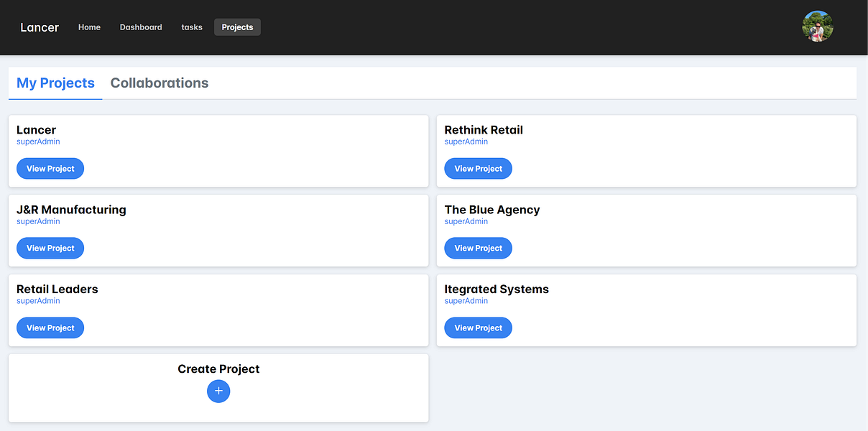The width and height of the screenshot is (868, 431).
Task: View The Blue Agency project
Action: pos(478,249)
